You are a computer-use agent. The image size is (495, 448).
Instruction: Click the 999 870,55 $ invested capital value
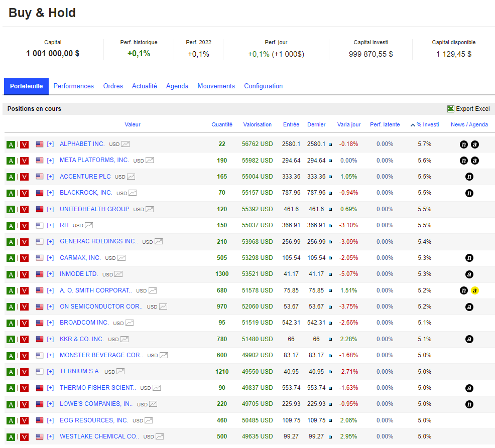[x=370, y=54]
